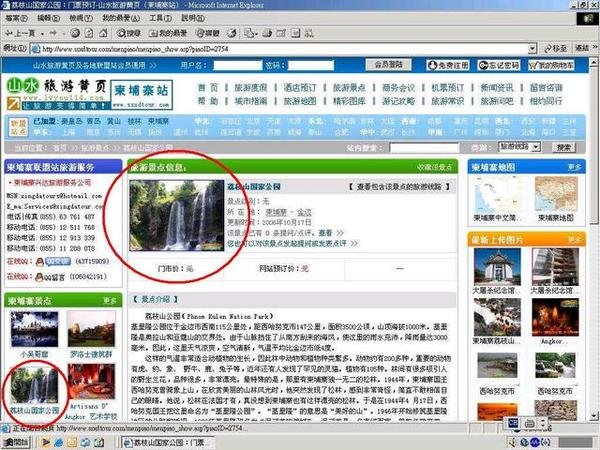This screenshot has height=450, width=600.
Task: Open the 机票预订 nav link
Action: 447,88
